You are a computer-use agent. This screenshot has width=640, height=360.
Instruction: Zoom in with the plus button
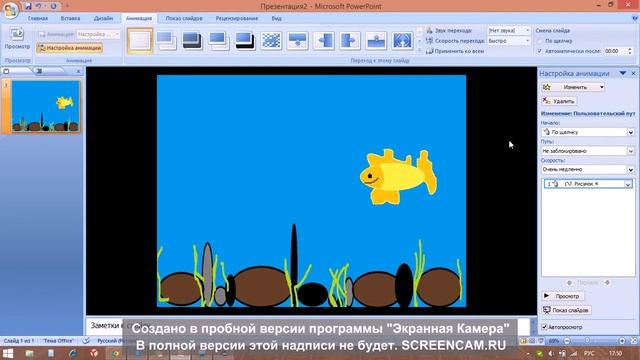(x=622, y=340)
